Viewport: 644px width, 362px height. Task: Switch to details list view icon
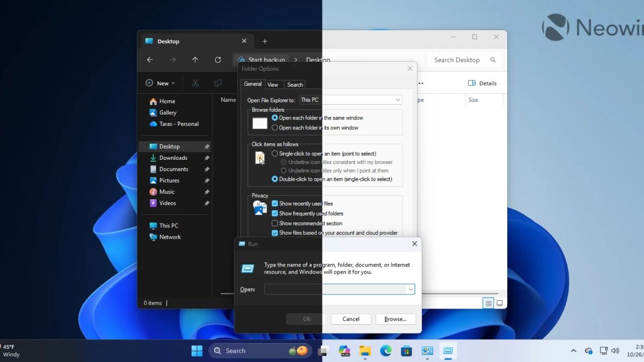coord(488,303)
